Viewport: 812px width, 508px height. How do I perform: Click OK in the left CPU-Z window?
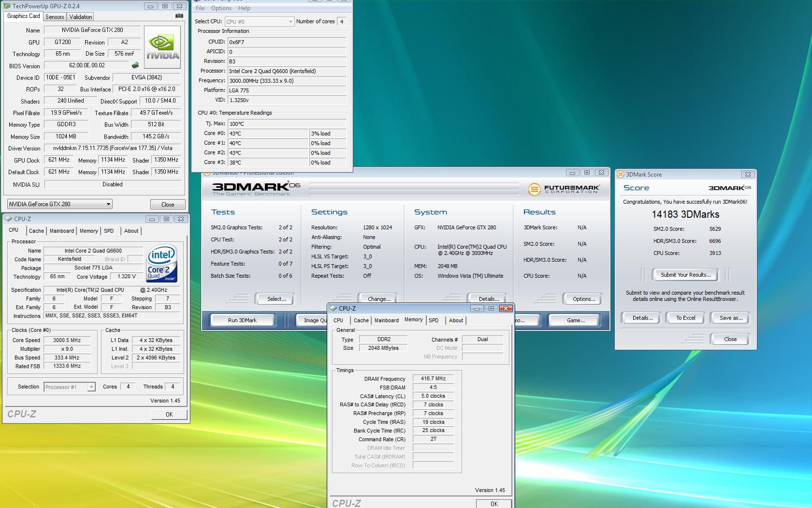169,415
